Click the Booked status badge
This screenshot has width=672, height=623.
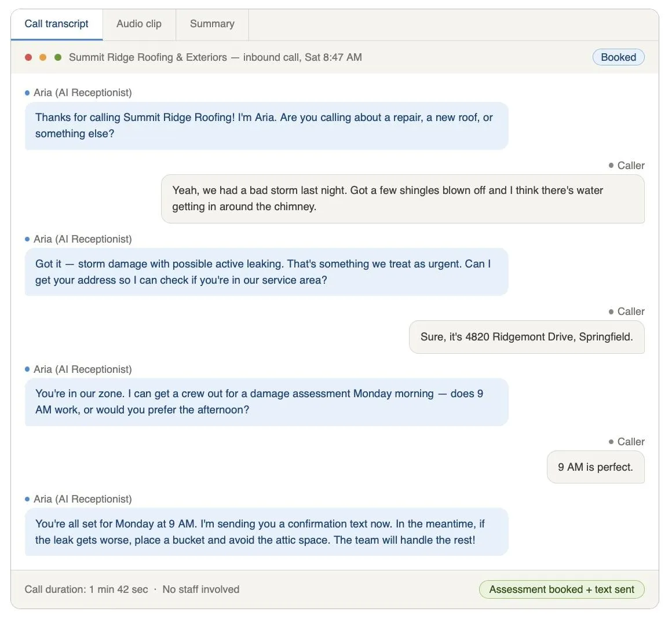618,57
